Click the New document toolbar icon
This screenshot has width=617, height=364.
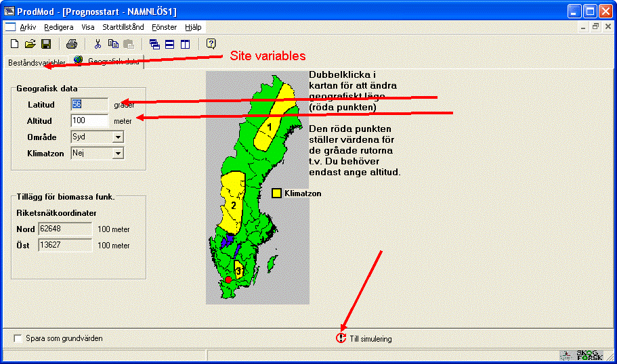click(x=14, y=43)
